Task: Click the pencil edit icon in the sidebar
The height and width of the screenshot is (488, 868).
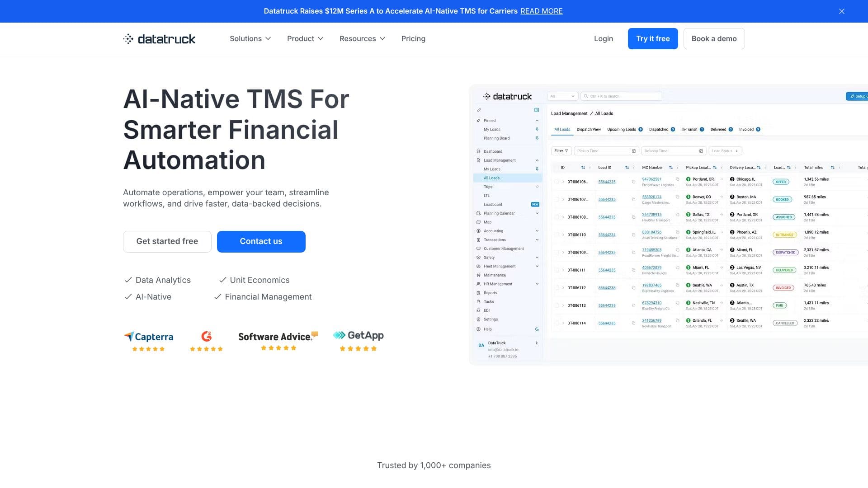Action: 479,110
